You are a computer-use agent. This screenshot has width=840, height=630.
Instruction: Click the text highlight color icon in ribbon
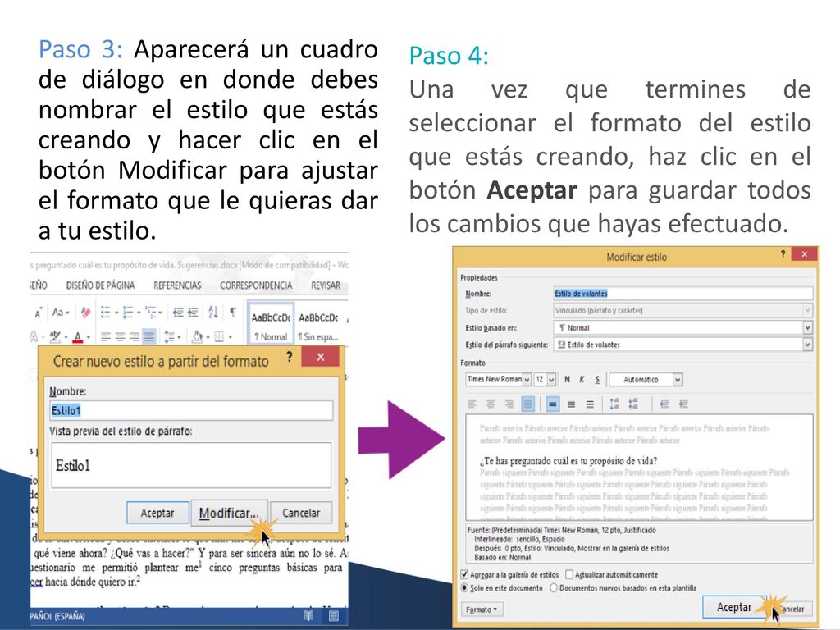(x=55, y=336)
